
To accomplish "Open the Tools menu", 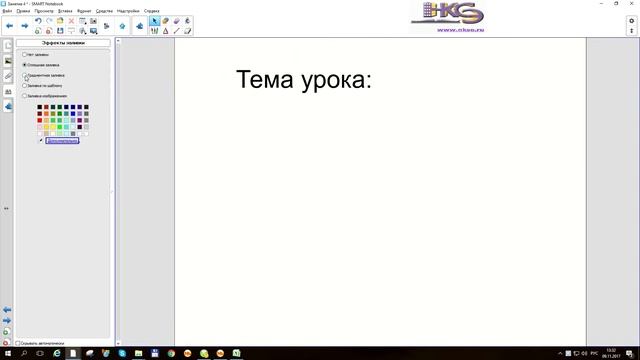I will click(104, 11).
